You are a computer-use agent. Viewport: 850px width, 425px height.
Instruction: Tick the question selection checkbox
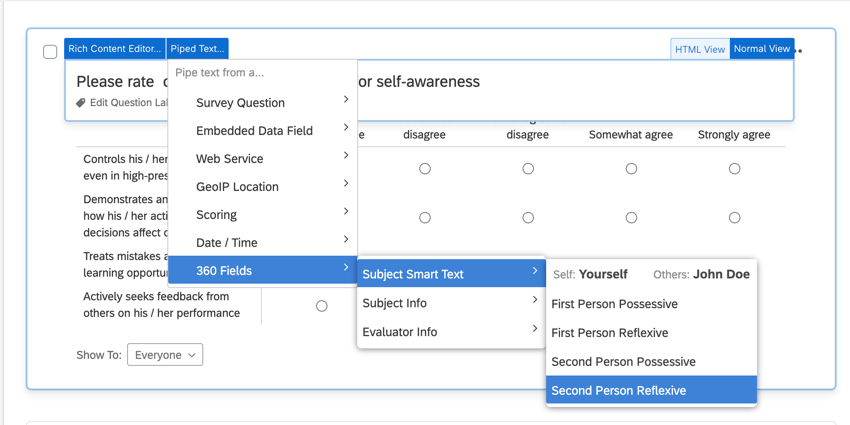(50, 51)
